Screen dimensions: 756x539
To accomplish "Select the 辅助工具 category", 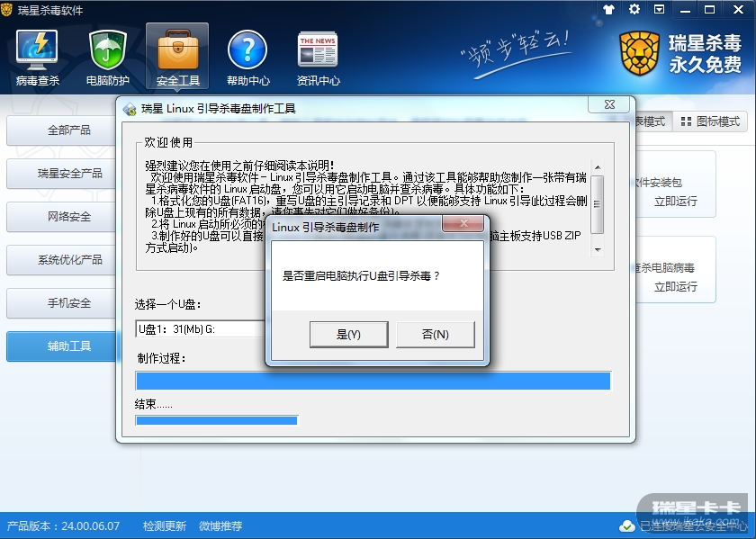I will click(x=61, y=346).
